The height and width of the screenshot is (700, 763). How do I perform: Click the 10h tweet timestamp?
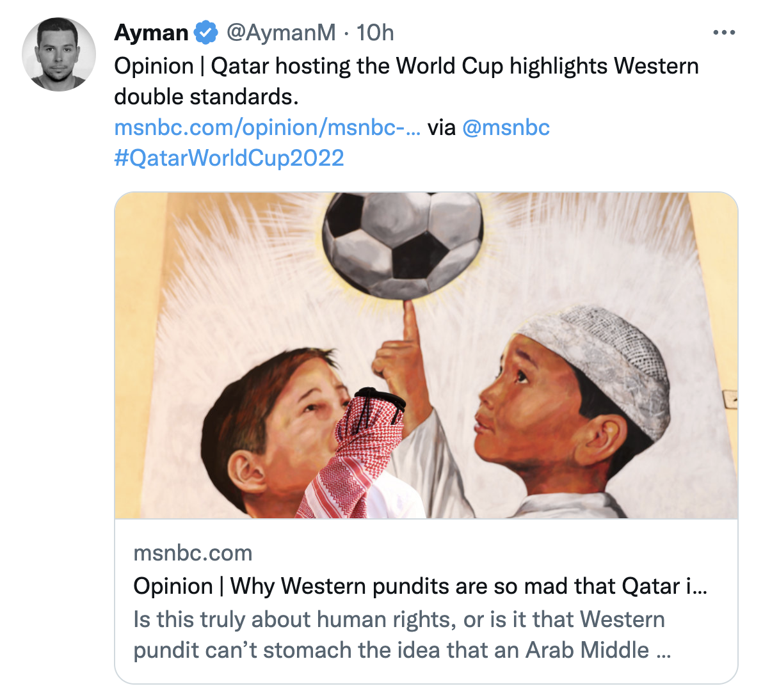click(x=375, y=33)
